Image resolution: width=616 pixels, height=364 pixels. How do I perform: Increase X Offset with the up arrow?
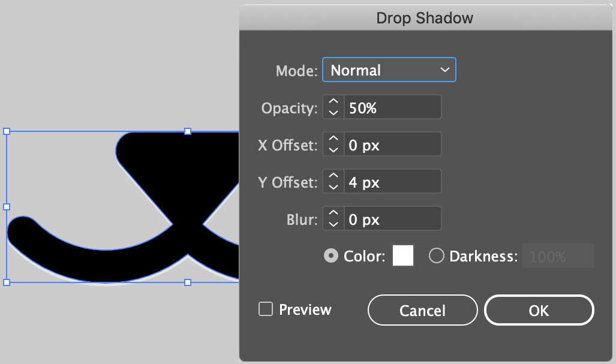click(x=334, y=139)
